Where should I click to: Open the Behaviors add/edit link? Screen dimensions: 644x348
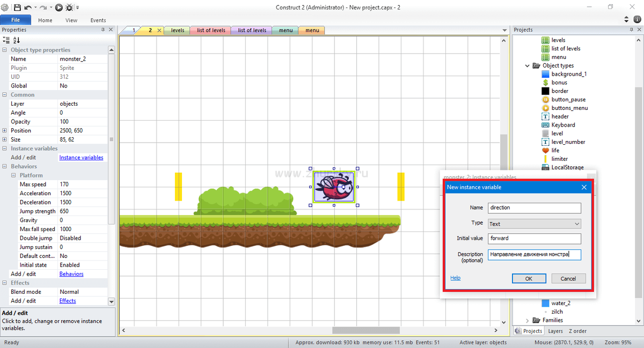(x=71, y=274)
